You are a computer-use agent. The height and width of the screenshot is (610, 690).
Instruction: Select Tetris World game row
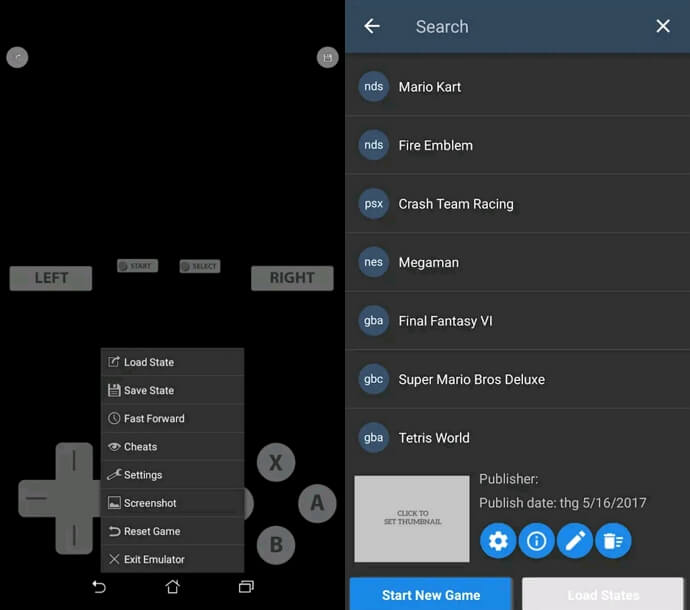point(518,438)
